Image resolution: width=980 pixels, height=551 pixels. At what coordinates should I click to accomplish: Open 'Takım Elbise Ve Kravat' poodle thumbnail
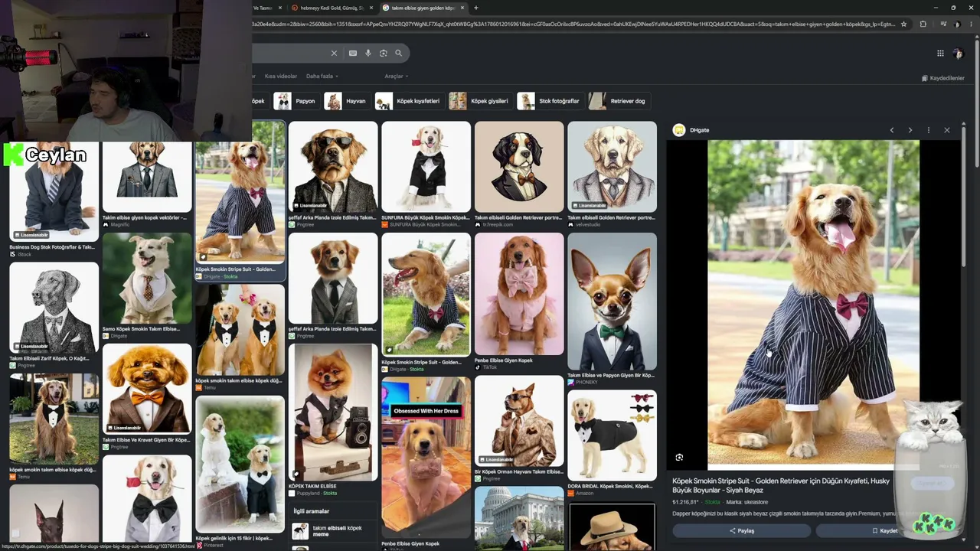tap(147, 389)
